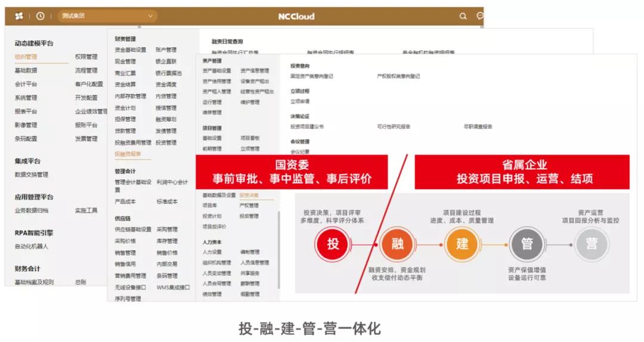Screen dimensions: 644x342
Task: Open 可行性研究报告 link
Action: click(394, 126)
